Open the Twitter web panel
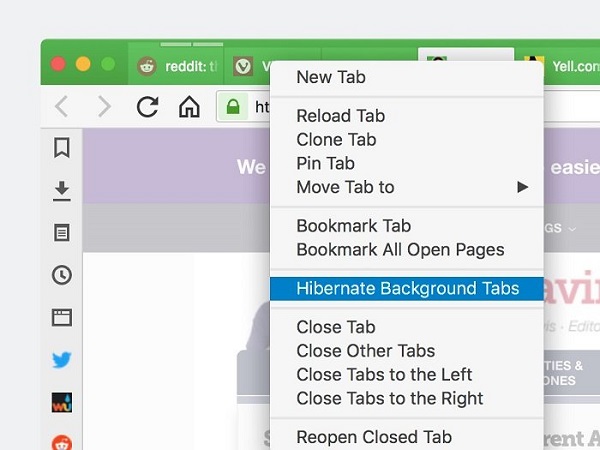Image resolution: width=600 pixels, height=450 pixels. (62, 360)
